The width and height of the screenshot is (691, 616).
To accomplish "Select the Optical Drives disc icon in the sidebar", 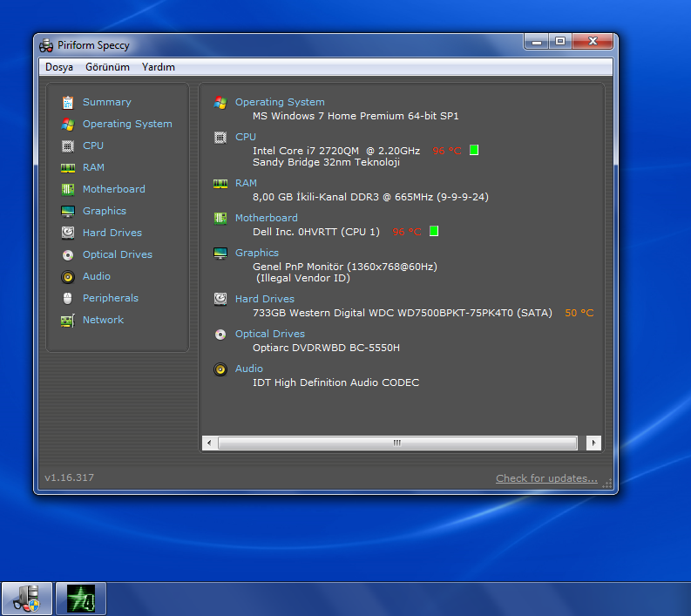I will pos(67,255).
